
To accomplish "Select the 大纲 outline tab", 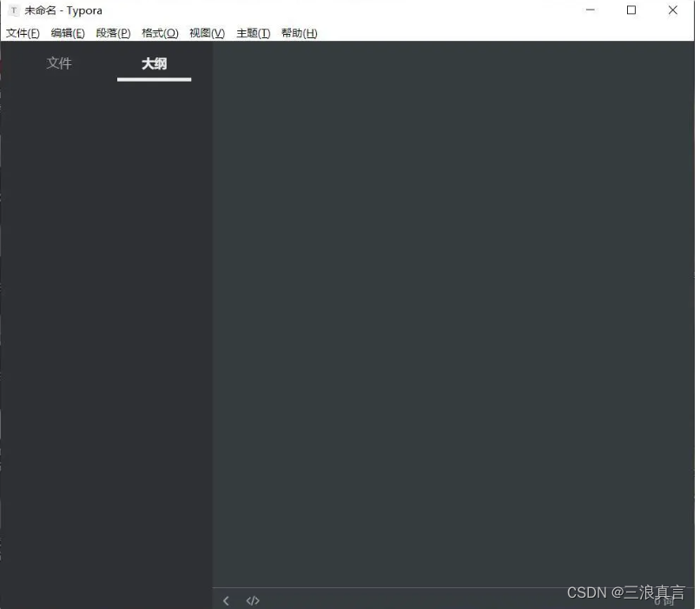I will point(154,63).
